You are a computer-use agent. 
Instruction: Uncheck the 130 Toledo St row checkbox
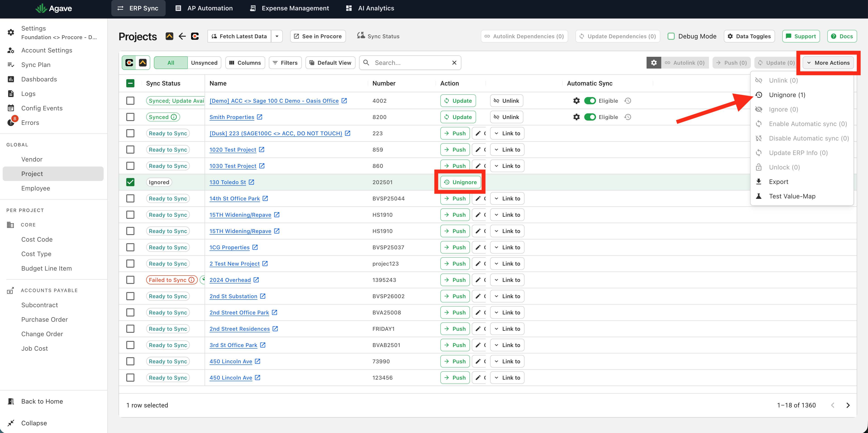pos(130,182)
